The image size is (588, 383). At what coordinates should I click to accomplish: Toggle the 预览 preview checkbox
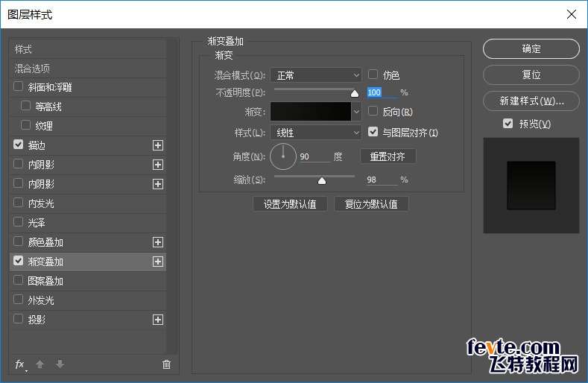[508, 124]
